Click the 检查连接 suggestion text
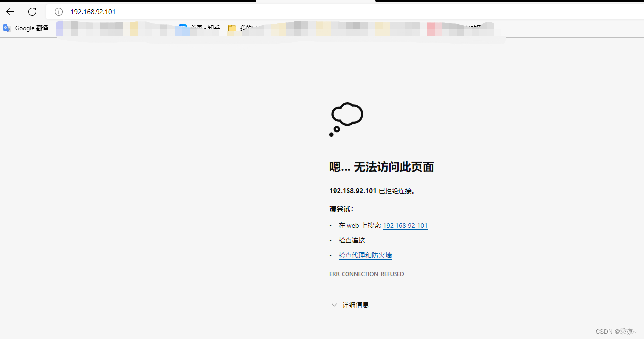 (351, 240)
